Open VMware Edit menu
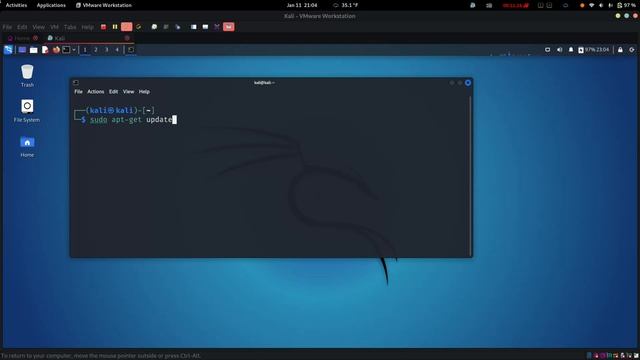The image size is (640, 360). pyautogui.click(x=22, y=27)
